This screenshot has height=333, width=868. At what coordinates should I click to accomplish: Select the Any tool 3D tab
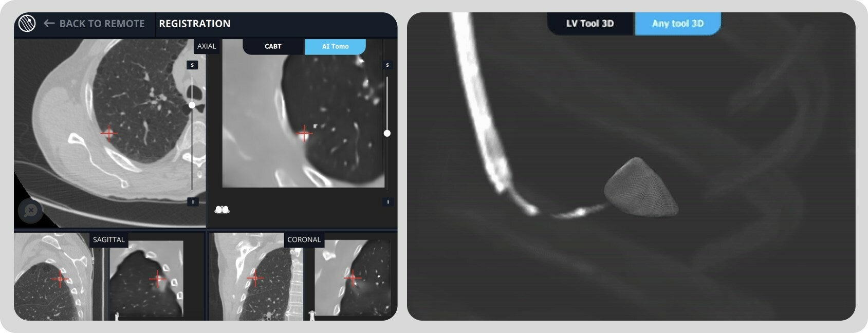tap(677, 24)
